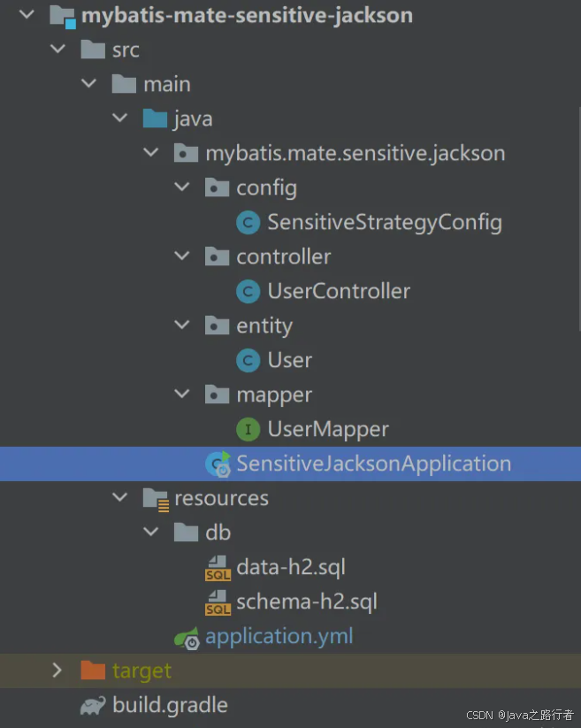Click the resources folder icon

point(156,500)
